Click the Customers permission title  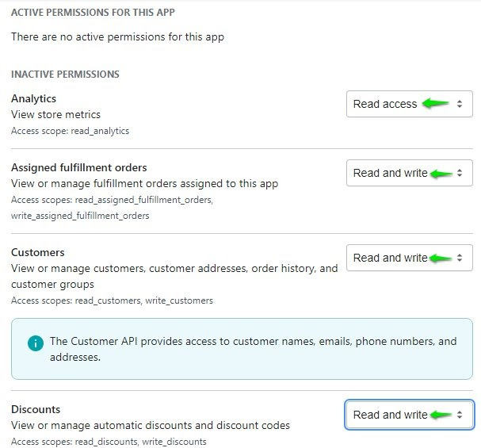37,252
